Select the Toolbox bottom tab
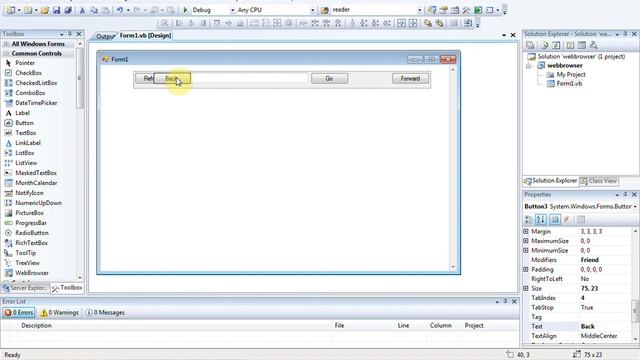Image resolution: width=640 pixels, height=360 pixels. tap(67, 288)
